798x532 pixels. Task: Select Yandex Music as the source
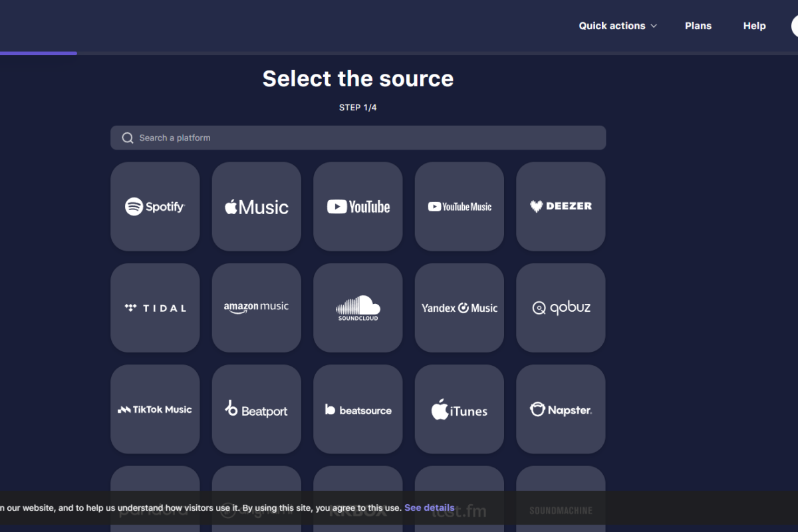460,308
